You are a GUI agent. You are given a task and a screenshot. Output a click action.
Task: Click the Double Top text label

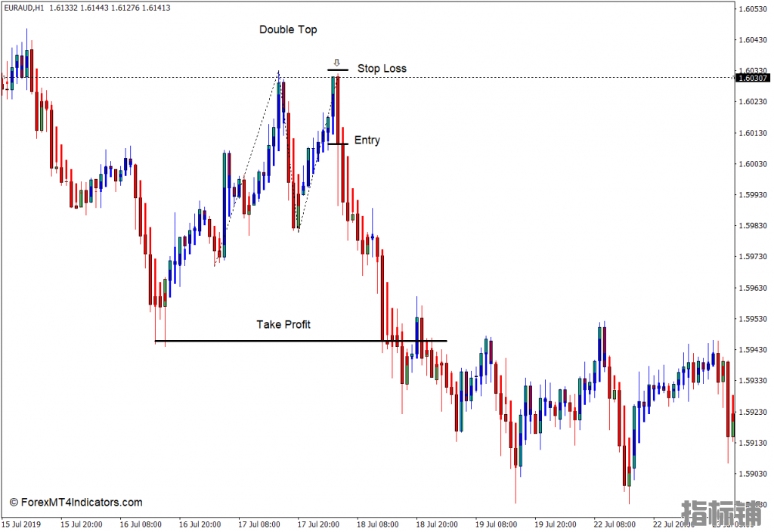[288, 29]
